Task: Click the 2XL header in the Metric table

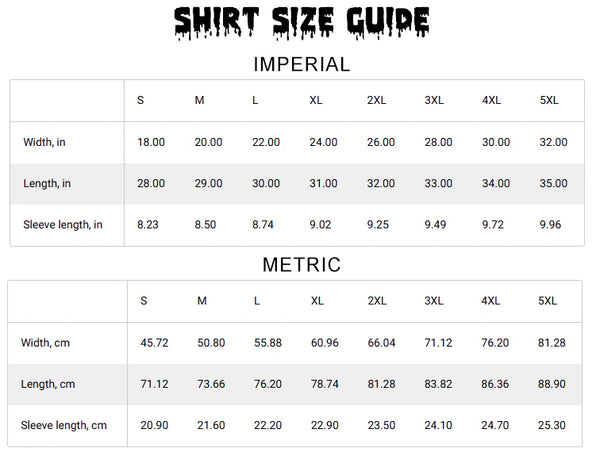Action: (379, 301)
